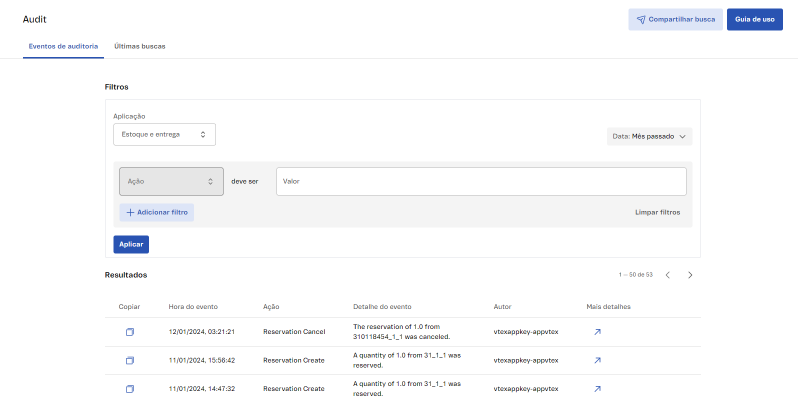This screenshot has height=402, width=798.
Task: Click the Hora do evento column header
Action: click(x=193, y=306)
